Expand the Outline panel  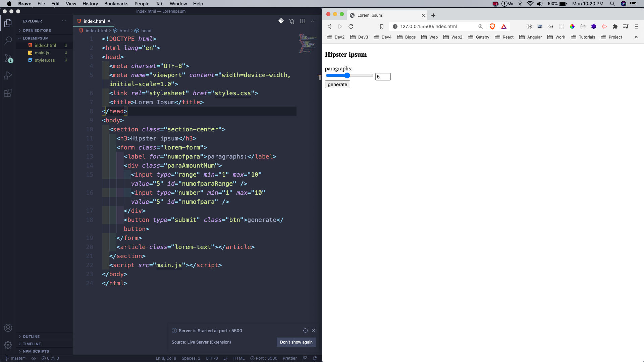point(44,337)
